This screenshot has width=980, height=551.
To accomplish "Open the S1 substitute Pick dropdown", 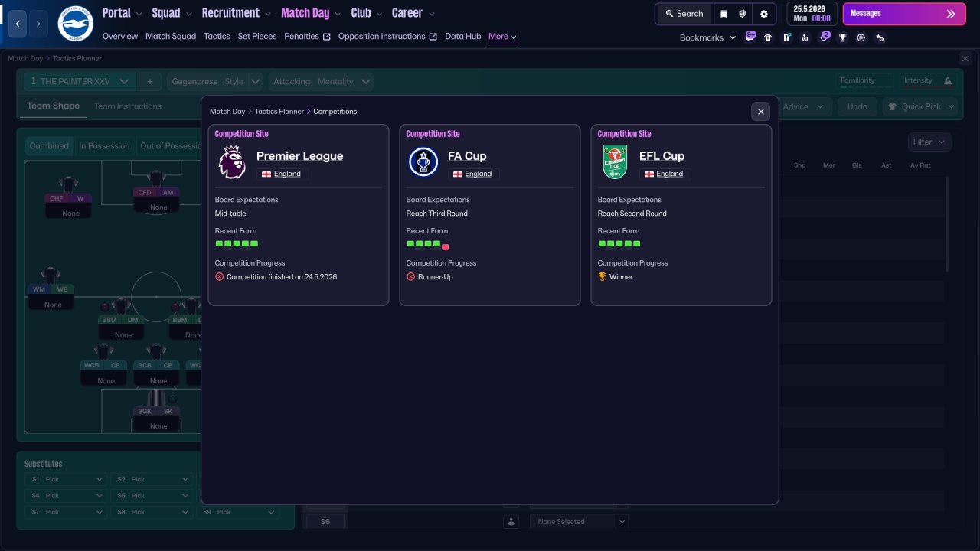I will pyautogui.click(x=66, y=479).
